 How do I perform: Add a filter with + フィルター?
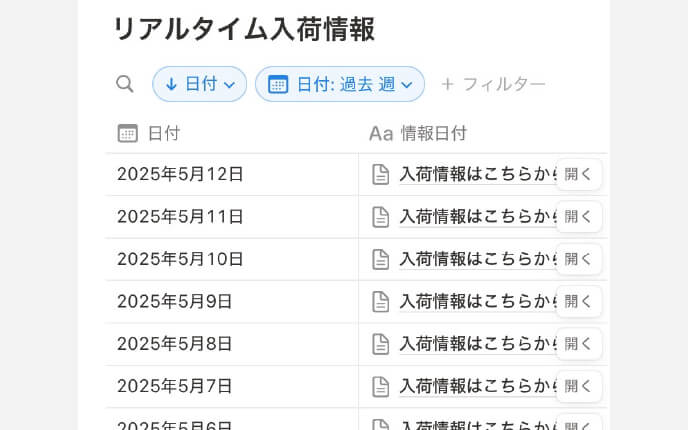tap(493, 84)
